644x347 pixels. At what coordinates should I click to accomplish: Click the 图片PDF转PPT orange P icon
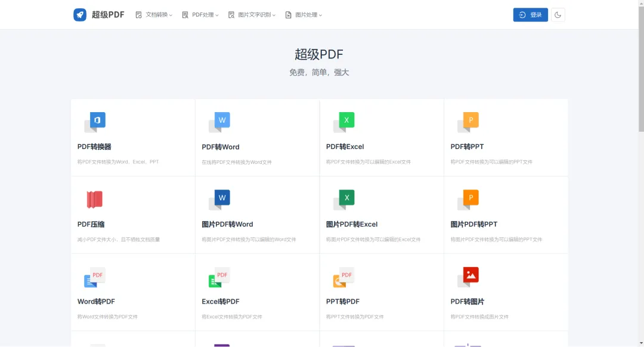coord(468,200)
